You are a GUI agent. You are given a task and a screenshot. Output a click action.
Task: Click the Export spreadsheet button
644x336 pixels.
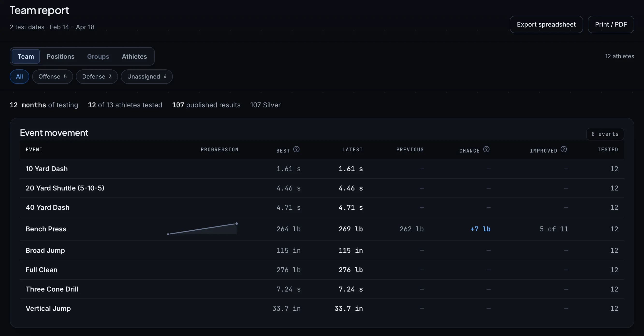[x=546, y=24]
